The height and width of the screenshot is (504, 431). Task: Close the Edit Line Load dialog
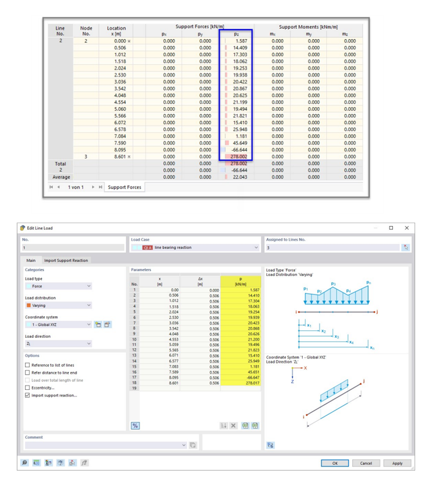pyautogui.click(x=407, y=228)
